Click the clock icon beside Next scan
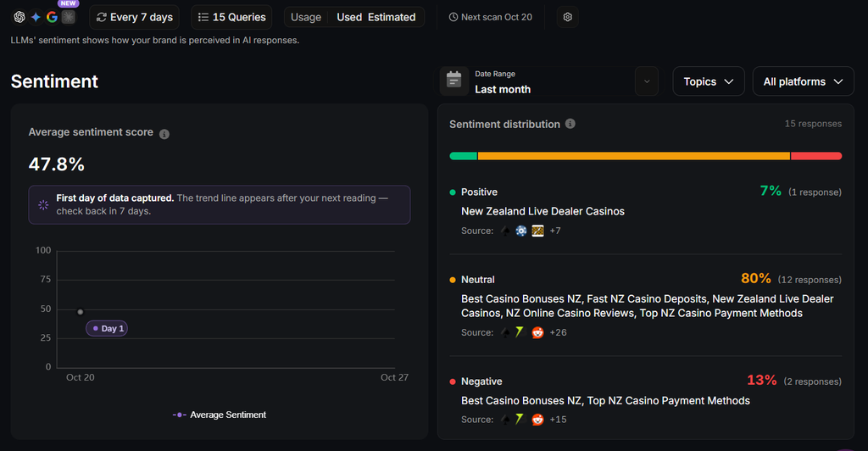This screenshot has width=868, height=451. pos(453,17)
